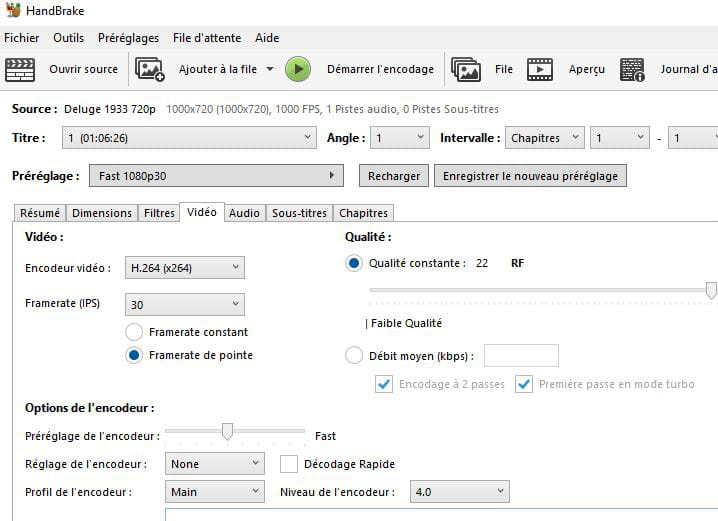The image size is (718, 521).
Task: Open the File queue stacked-images icon
Action: click(466, 70)
